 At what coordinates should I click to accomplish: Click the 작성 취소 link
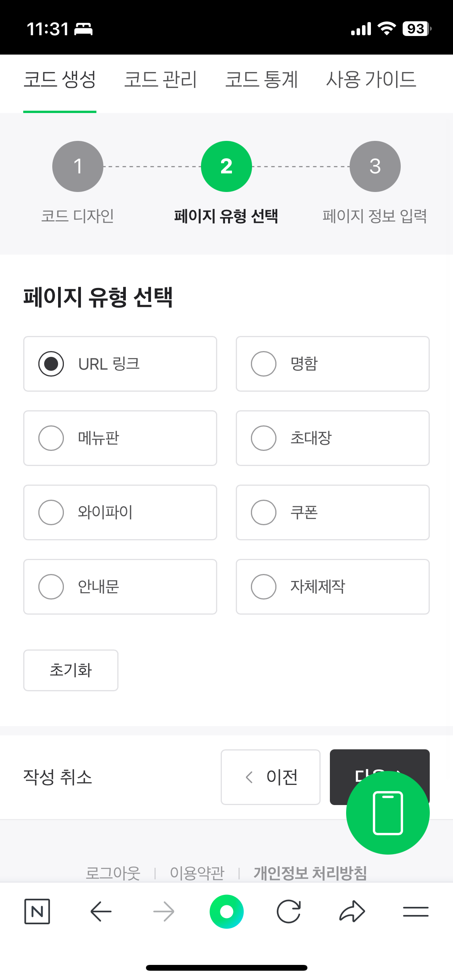[58, 777]
